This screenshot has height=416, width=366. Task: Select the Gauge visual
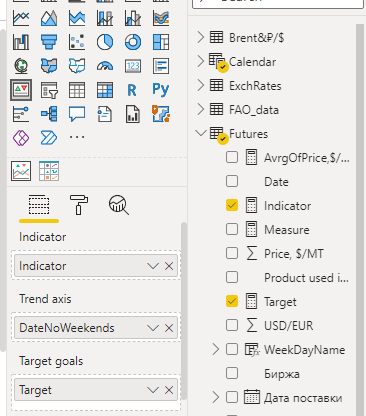[105, 66]
